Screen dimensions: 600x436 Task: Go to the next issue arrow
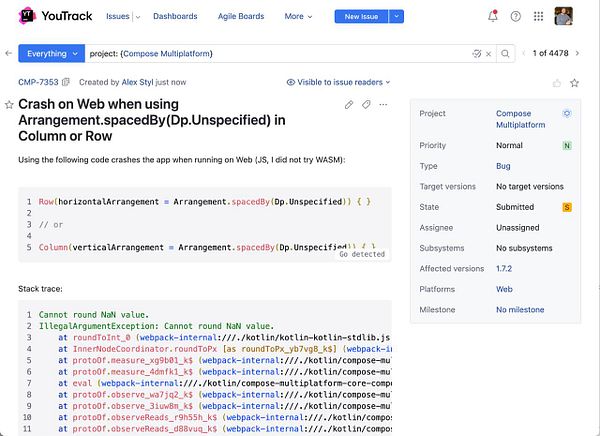click(577, 53)
